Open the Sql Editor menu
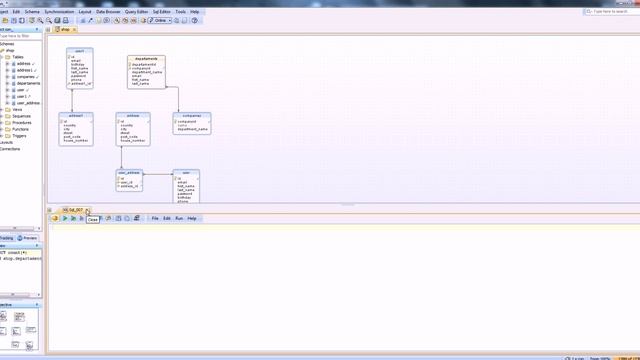The height and width of the screenshot is (360, 640). coord(162,12)
